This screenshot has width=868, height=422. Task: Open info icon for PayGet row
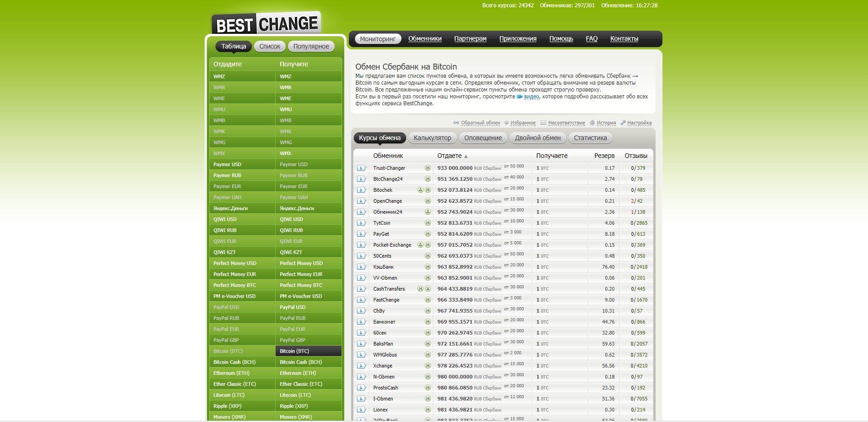[x=361, y=234]
